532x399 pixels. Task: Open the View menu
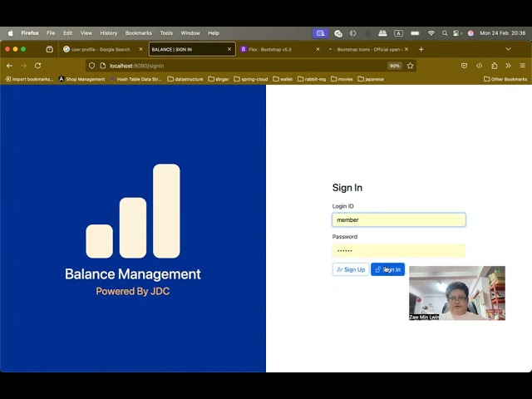tap(86, 33)
